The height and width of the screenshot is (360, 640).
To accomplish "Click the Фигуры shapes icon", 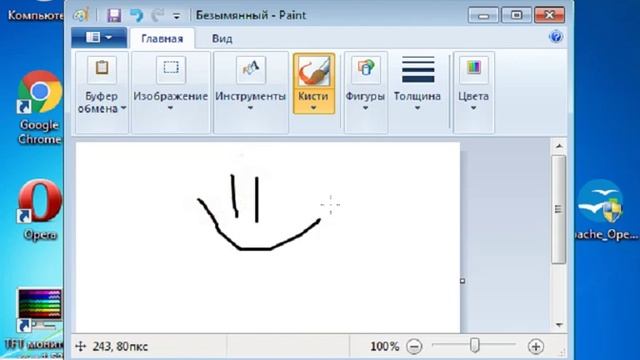I will (366, 69).
